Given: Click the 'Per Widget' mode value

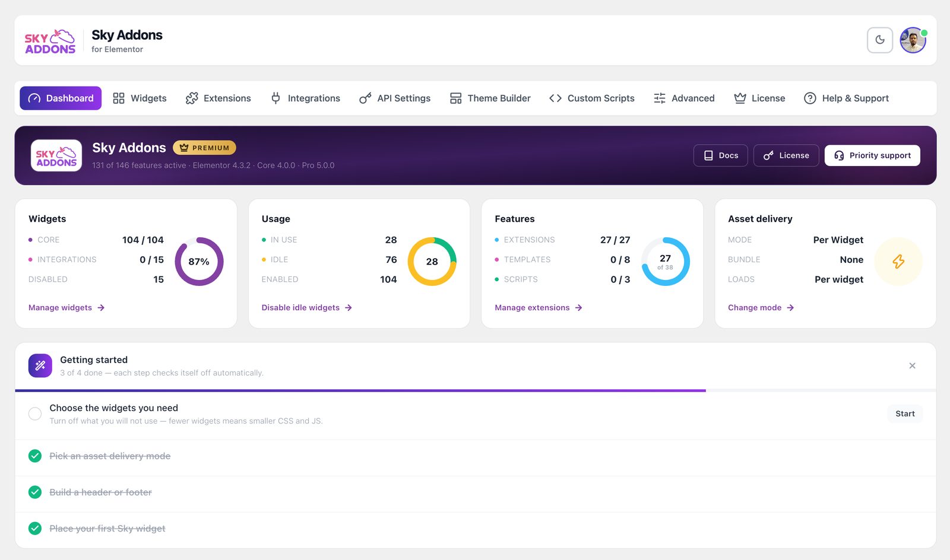Looking at the screenshot, I should 838,240.
